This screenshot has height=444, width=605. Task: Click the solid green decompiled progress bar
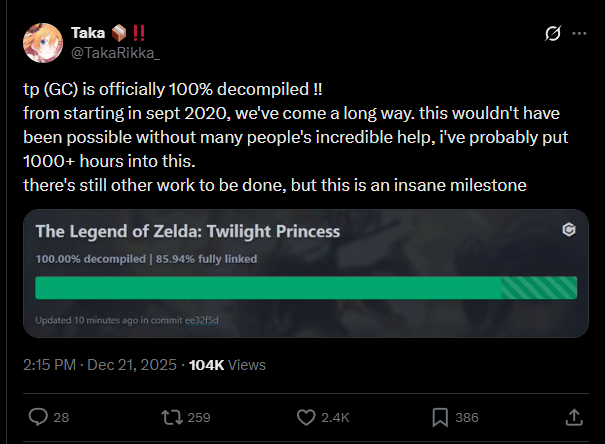coord(268,288)
